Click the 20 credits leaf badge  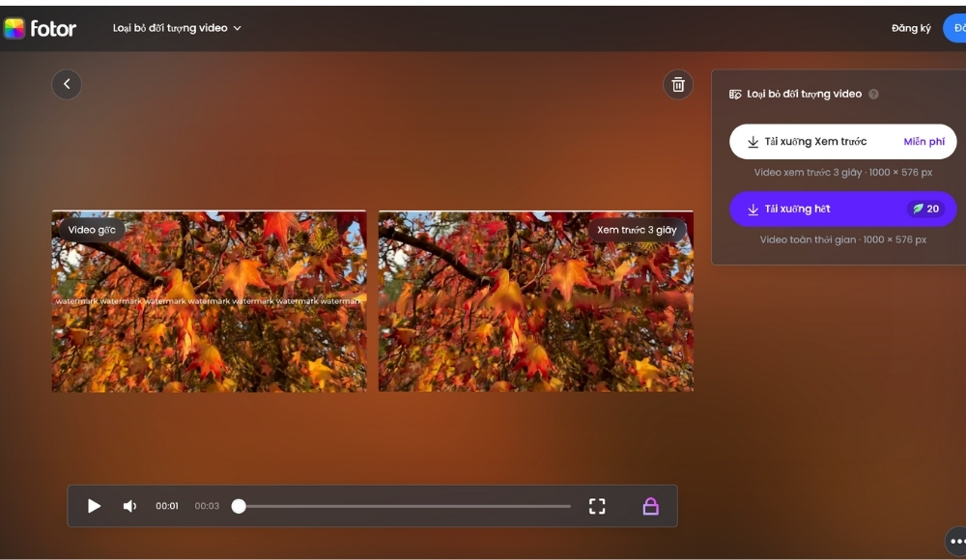point(925,209)
